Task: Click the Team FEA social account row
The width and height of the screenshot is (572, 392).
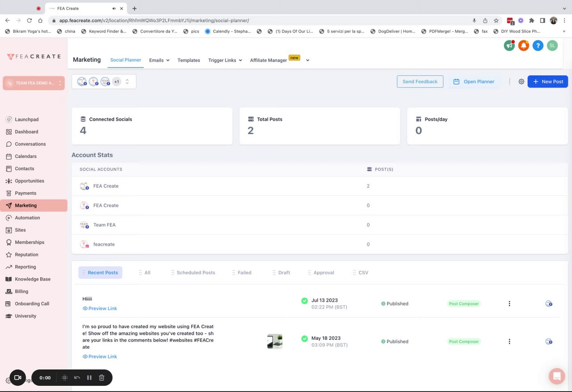Action: point(320,225)
